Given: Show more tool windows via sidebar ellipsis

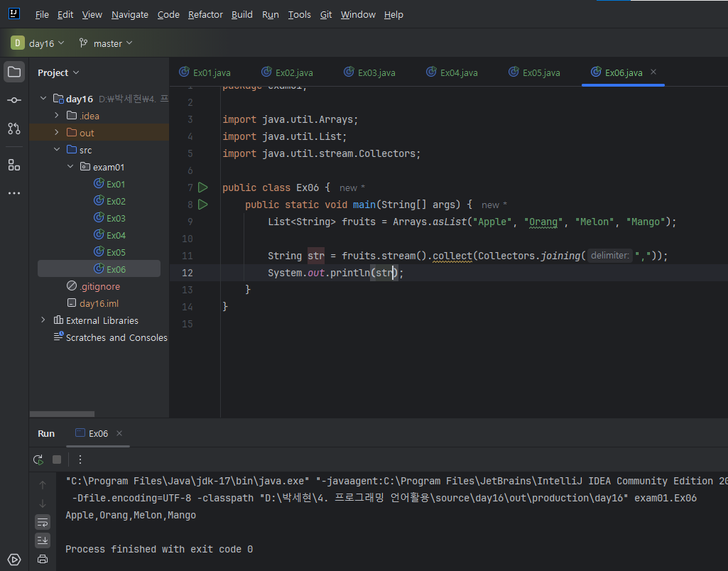Looking at the screenshot, I should coord(14,193).
